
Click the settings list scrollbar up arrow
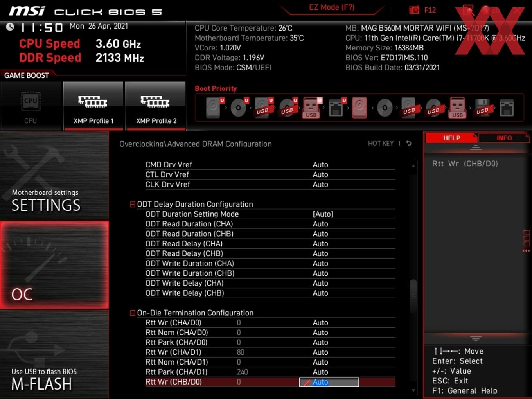pos(413,166)
